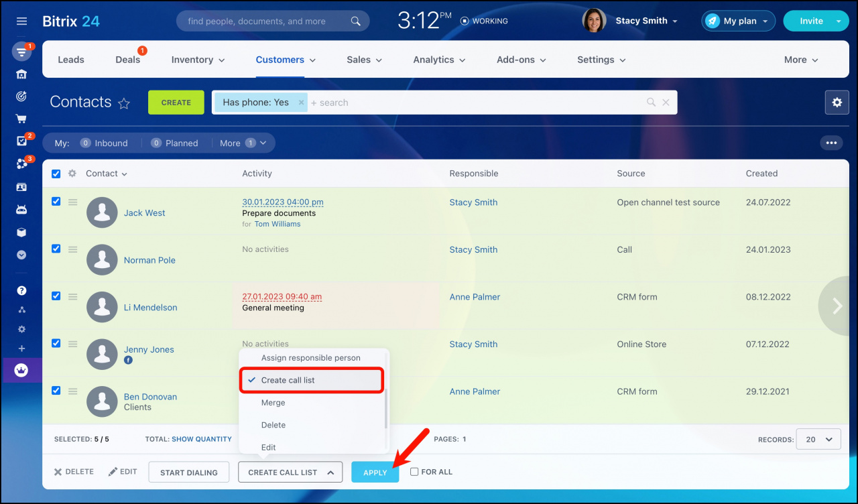The image size is (858, 504).
Task: Open the crown upgrade sidebar icon
Action: coord(21,370)
